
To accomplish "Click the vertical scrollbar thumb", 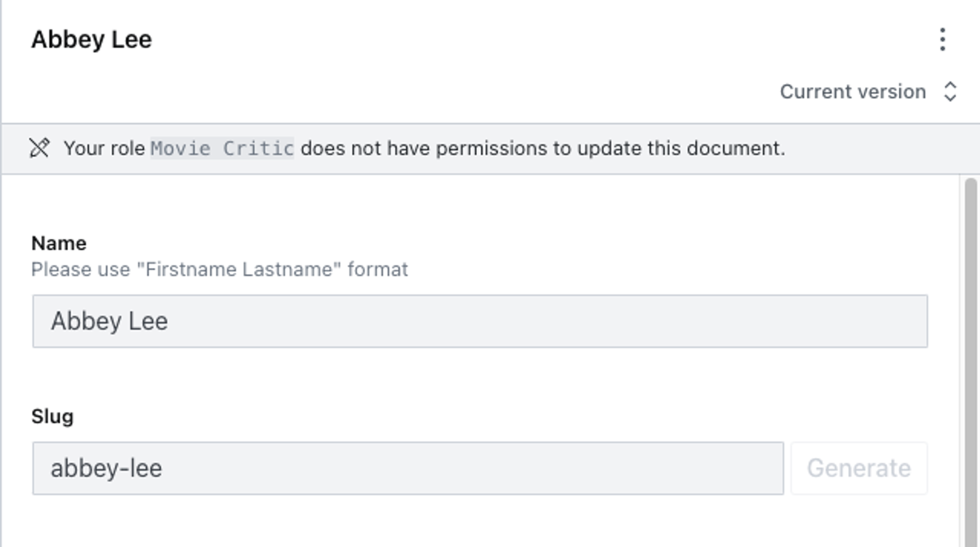I will tap(971, 358).
